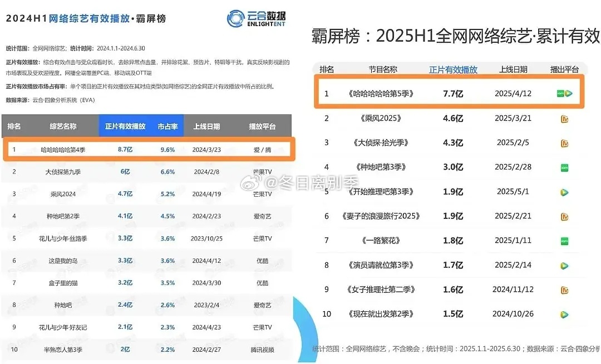The height and width of the screenshot is (364, 601).
Task: Click the 《开始推理吧第3季》 title
Action: [381, 192]
